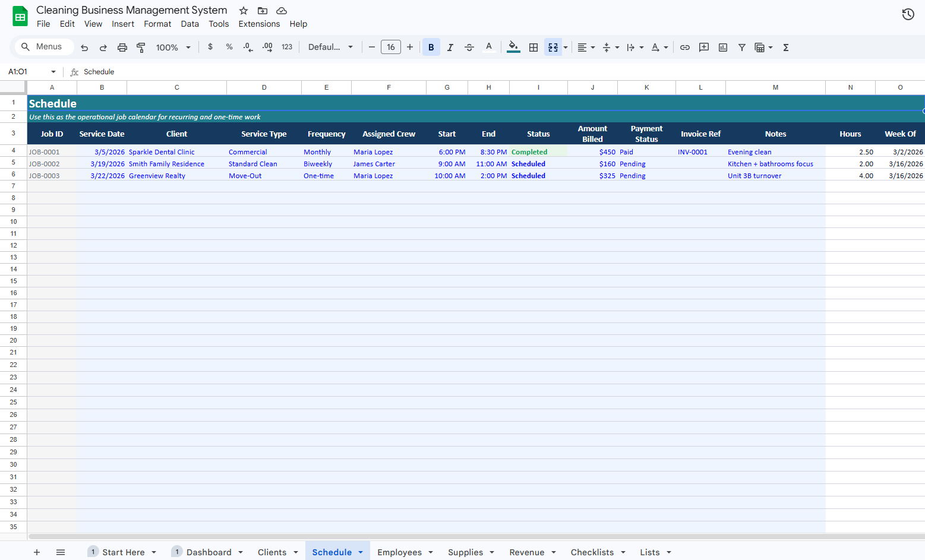This screenshot has width=925, height=560.
Task: Open Schedule tab options arrow
Action: click(x=361, y=552)
